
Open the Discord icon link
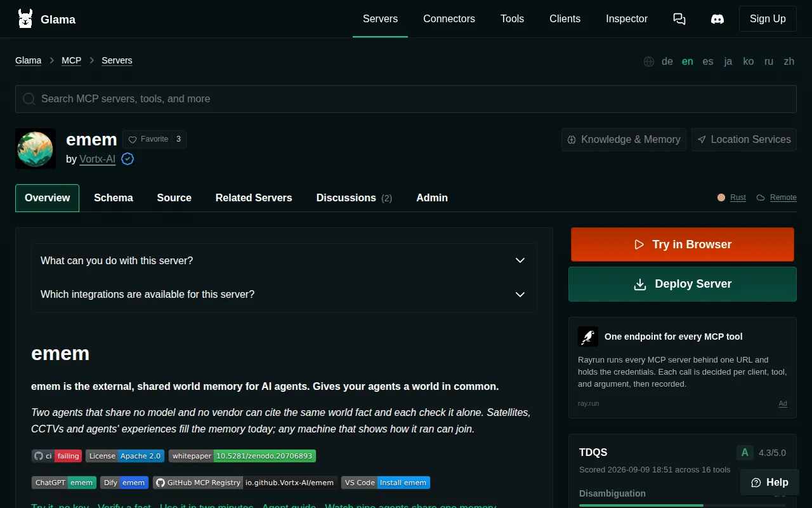pos(717,19)
